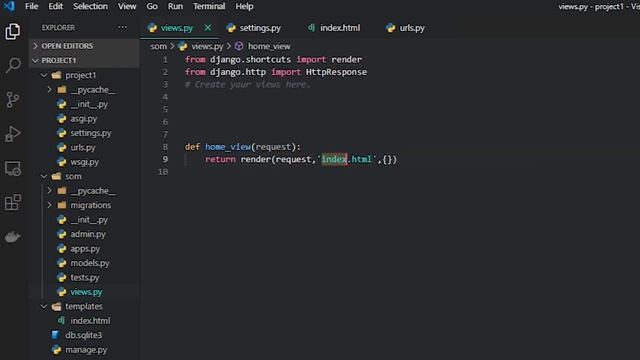The image size is (640, 360).
Task: Open __init__.py in som folder
Action: 89,220
